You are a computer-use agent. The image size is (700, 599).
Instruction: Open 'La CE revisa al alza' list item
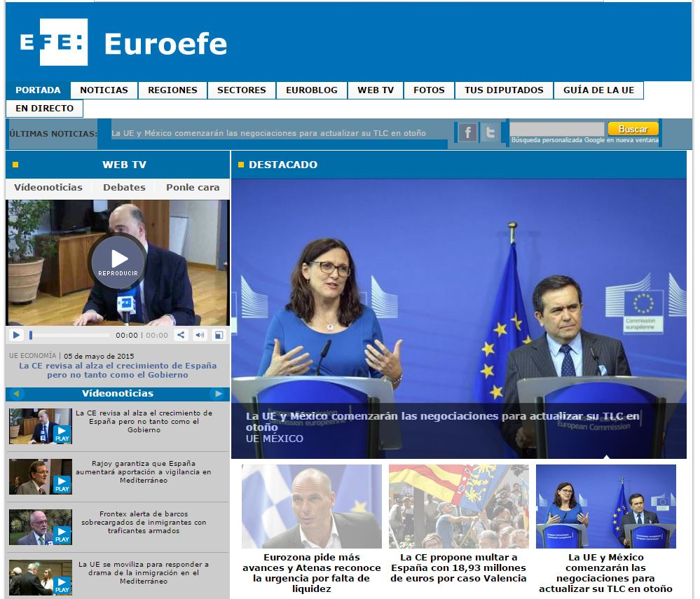[144, 421]
